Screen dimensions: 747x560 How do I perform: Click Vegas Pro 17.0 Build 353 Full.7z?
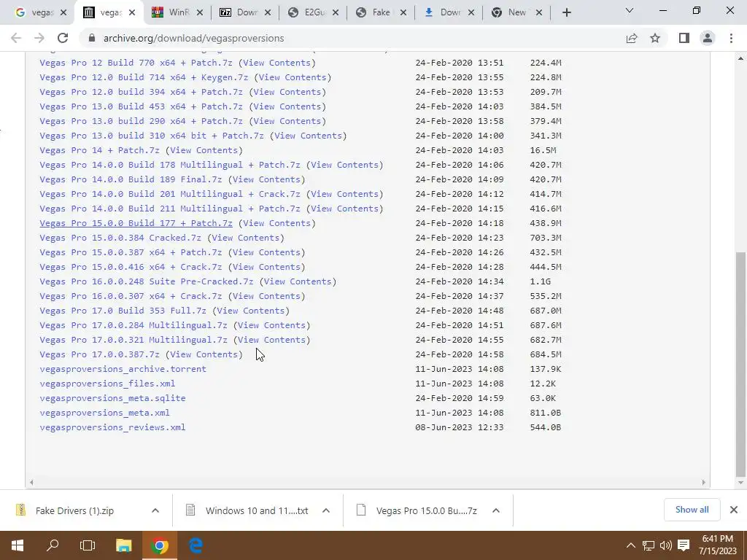tap(123, 311)
